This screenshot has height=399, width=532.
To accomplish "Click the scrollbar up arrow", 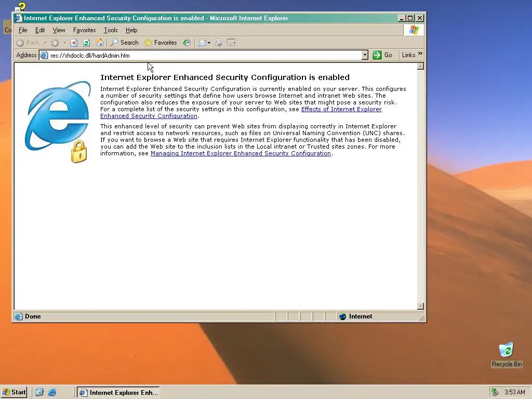I will coord(420,66).
